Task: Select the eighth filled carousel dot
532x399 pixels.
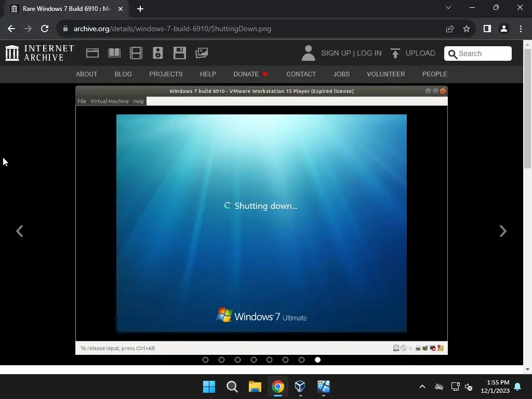Action: (x=317, y=360)
